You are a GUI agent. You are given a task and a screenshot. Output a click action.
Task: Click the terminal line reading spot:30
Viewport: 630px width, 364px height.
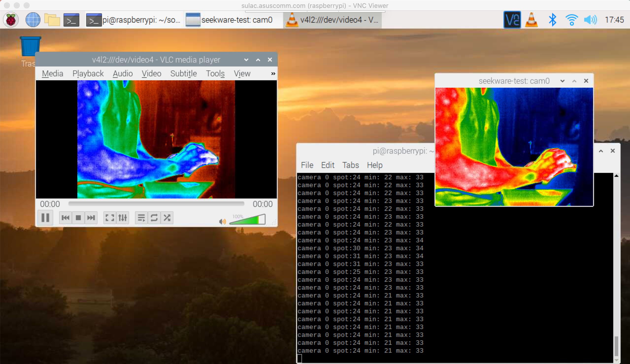coord(361,248)
